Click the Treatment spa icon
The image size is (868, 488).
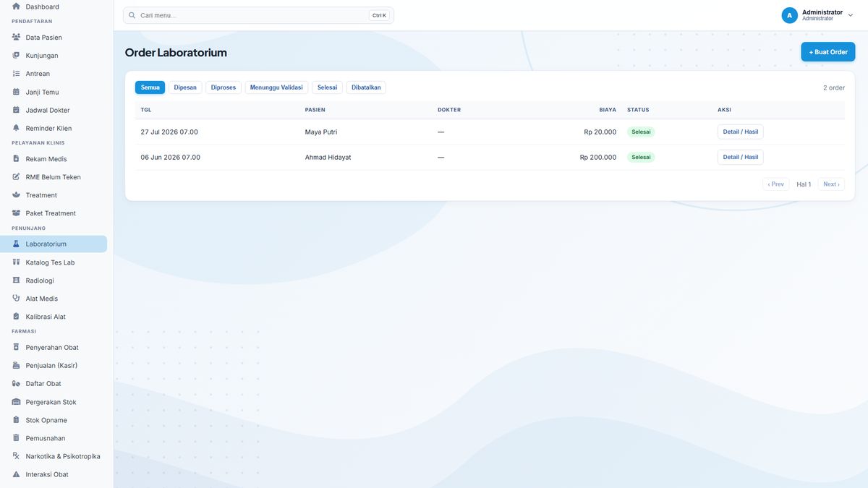16,194
